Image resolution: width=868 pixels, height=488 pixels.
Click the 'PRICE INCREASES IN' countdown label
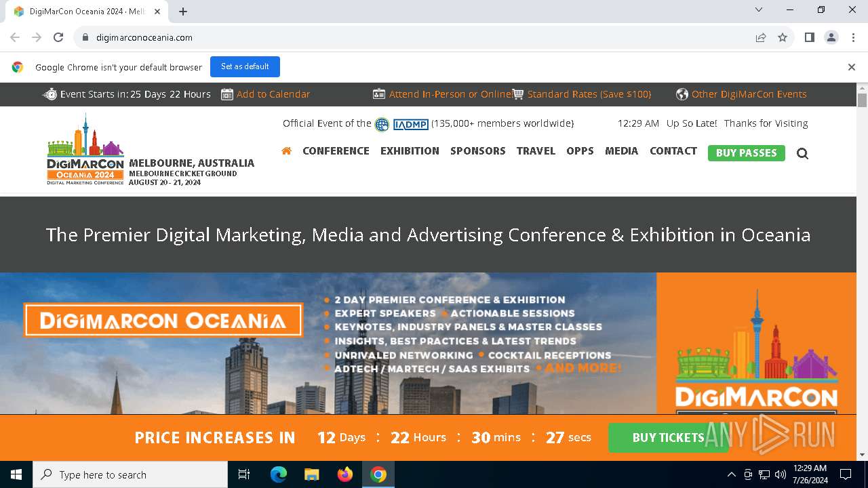[215, 438]
